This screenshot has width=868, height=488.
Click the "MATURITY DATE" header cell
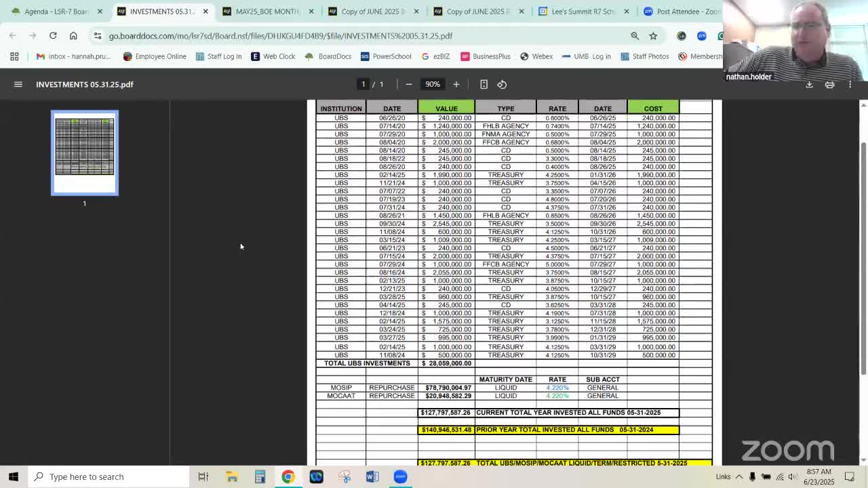click(505, 380)
